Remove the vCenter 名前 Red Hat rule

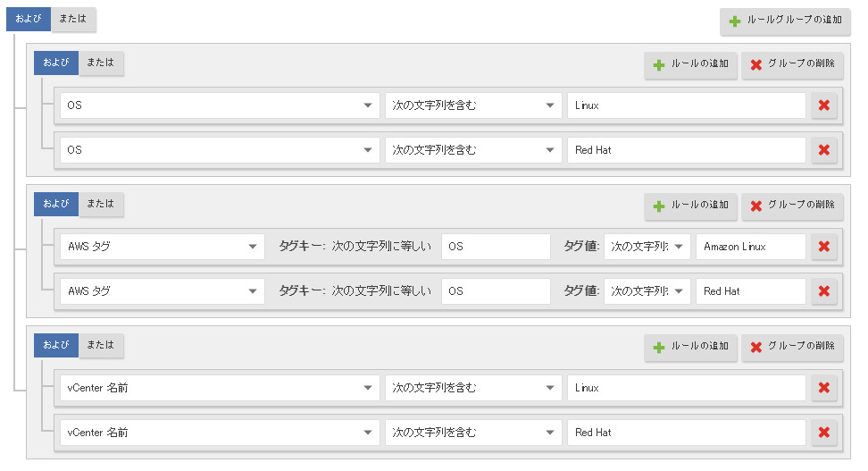pos(823,433)
